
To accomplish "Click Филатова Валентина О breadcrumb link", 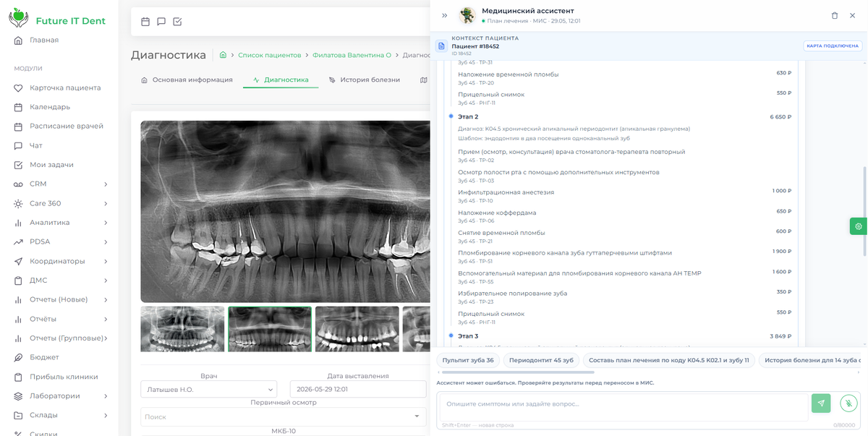I will (352, 55).
